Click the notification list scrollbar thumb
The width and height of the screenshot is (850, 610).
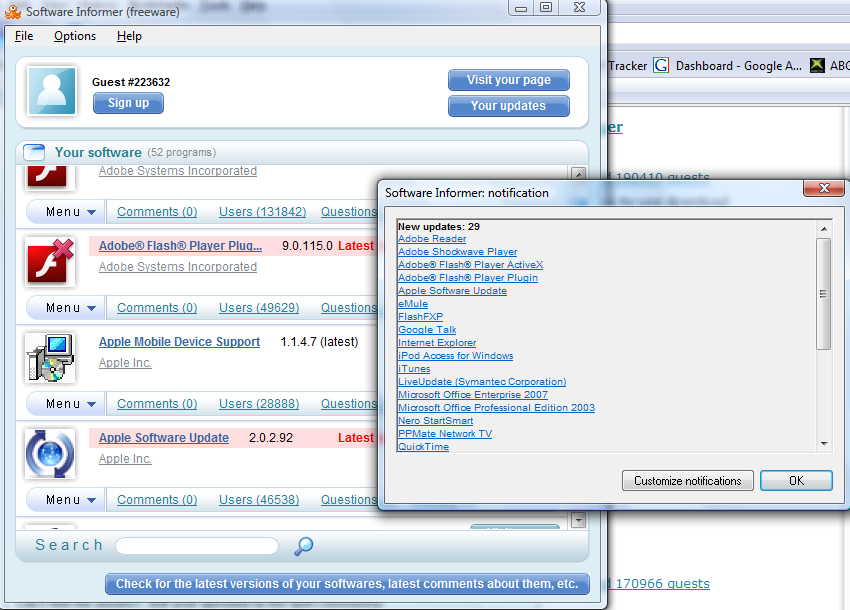(x=824, y=294)
